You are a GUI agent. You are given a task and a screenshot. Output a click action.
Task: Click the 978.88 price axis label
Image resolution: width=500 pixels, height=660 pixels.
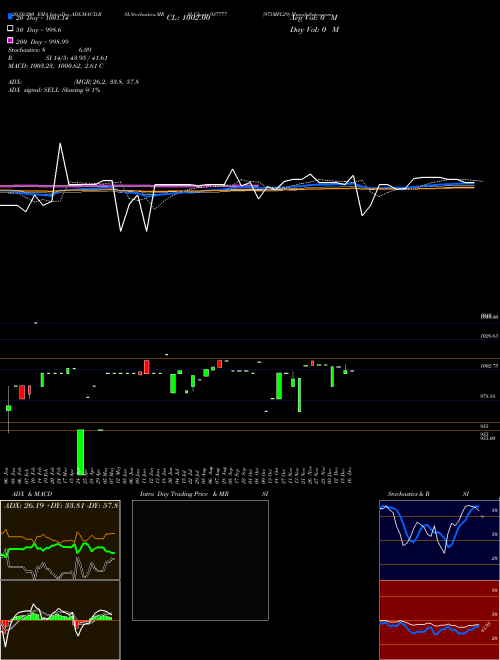click(x=489, y=397)
